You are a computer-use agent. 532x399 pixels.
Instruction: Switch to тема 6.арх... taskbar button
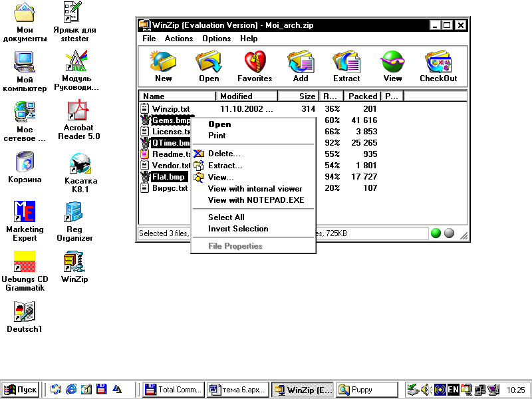click(x=238, y=389)
